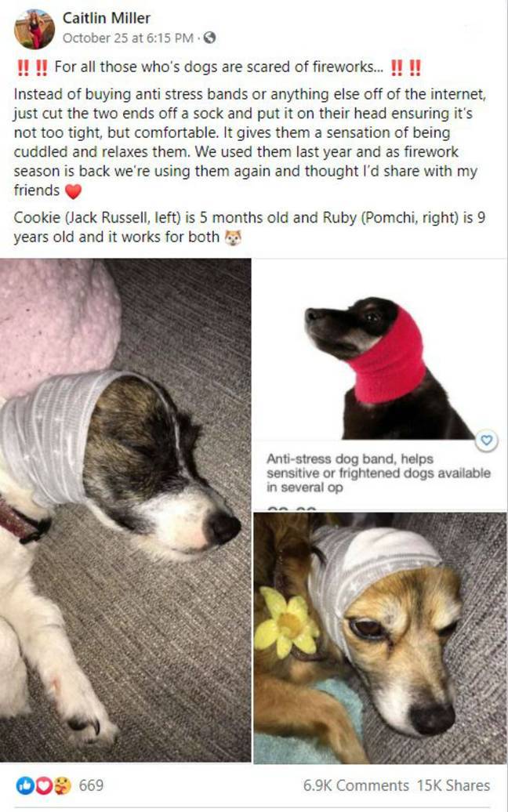This screenshot has width=508, height=812.
Task: Click the red heart emoji after friends
Action: pyautogui.click(x=74, y=191)
